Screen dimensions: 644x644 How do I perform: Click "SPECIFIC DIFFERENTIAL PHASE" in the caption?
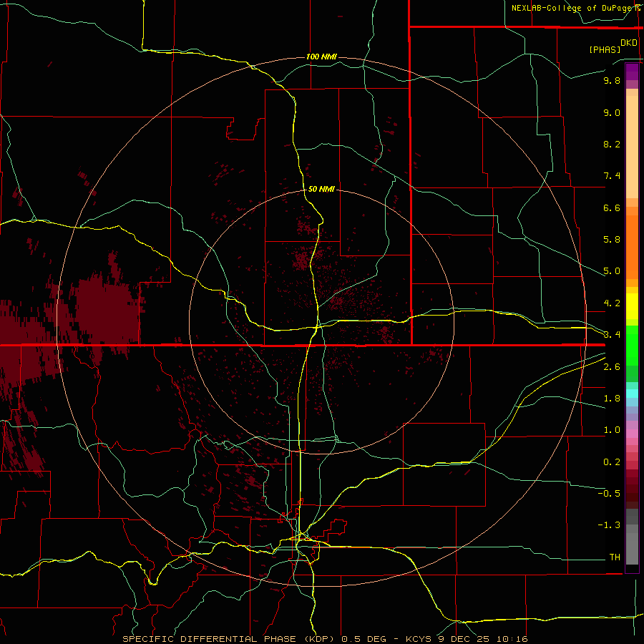209,639
